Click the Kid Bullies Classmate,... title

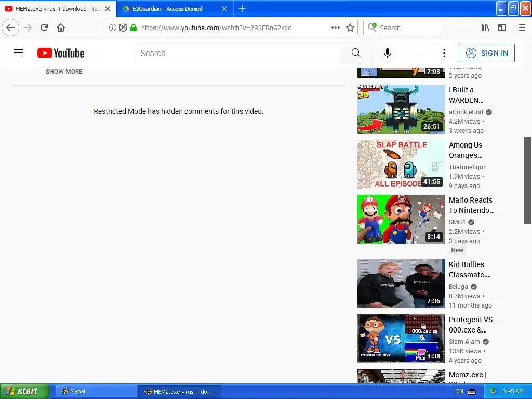[470, 270]
